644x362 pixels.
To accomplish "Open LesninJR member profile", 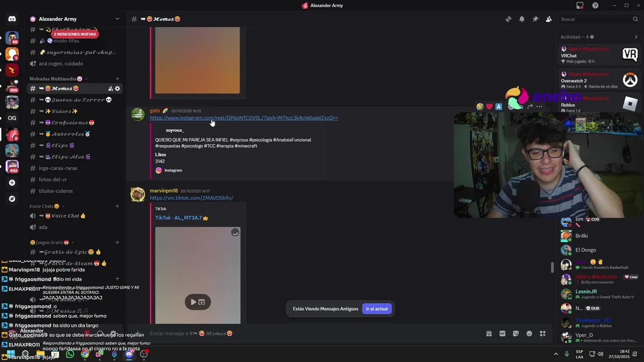I will (x=600, y=294).
